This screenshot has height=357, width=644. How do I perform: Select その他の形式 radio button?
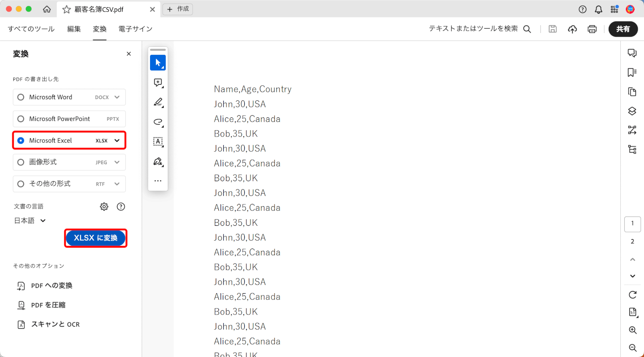pos(21,184)
